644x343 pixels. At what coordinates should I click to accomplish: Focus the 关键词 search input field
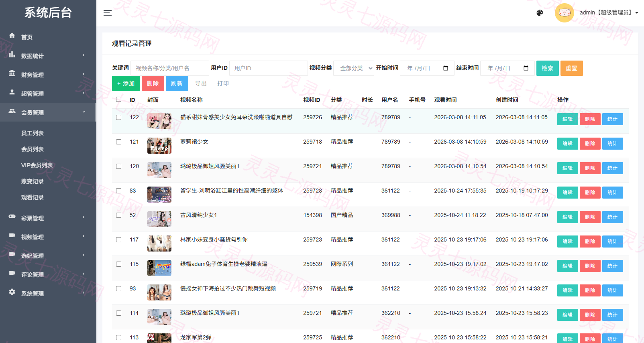click(x=170, y=68)
